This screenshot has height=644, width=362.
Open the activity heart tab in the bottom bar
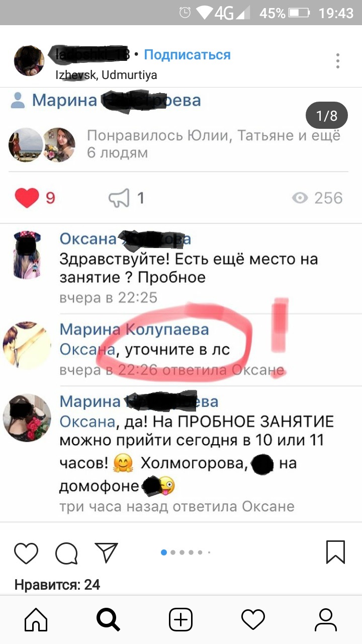pyautogui.click(x=253, y=619)
